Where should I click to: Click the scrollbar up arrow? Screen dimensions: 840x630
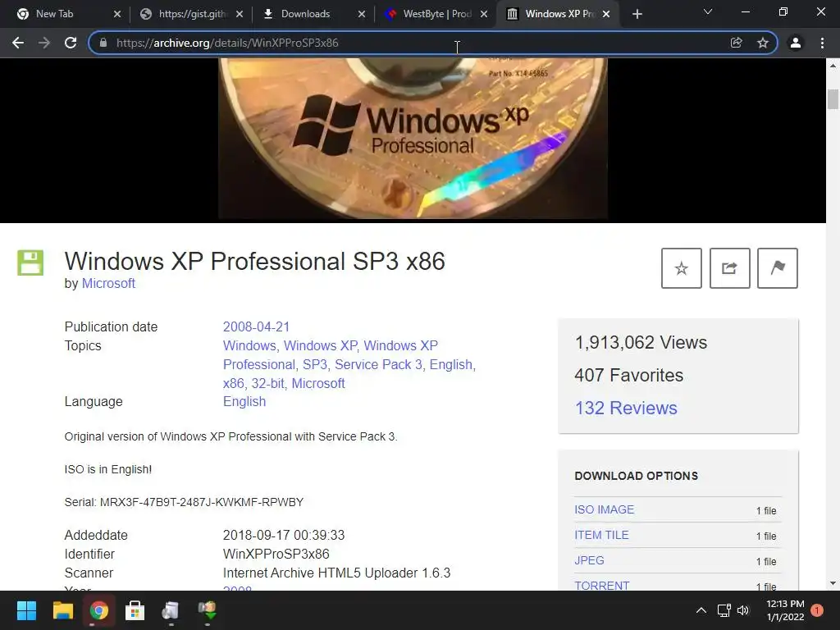click(x=833, y=66)
